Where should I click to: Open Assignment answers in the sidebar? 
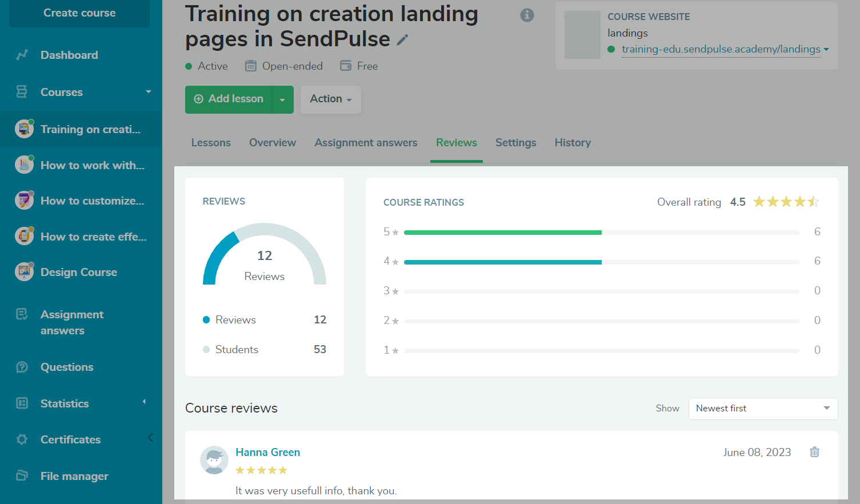[71, 322]
